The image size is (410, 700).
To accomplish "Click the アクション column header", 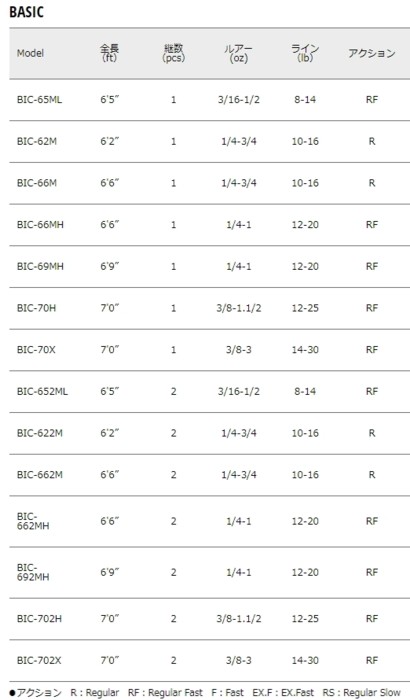I will pyautogui.click(x=372, y=53).
